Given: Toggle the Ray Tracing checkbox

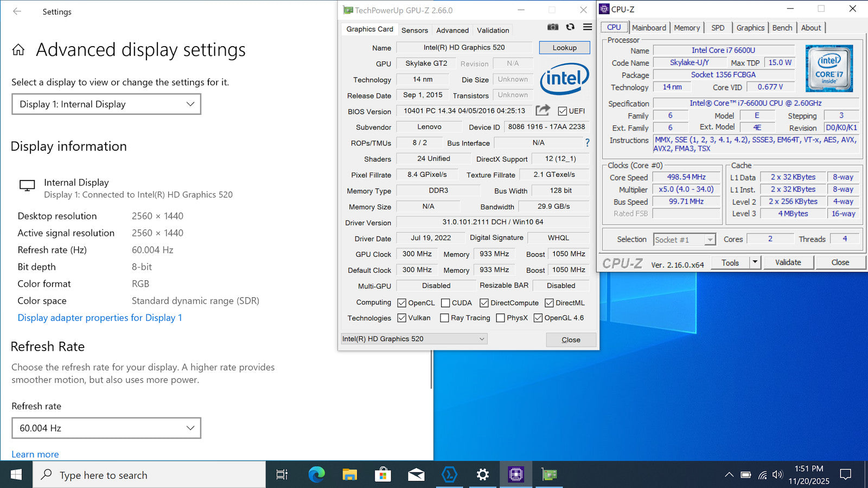Looking at the screenshot, I should pos(444,318).
